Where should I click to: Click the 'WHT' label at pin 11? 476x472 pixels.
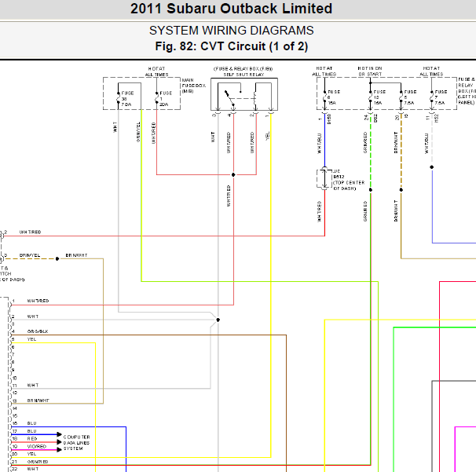click(33, 385)
